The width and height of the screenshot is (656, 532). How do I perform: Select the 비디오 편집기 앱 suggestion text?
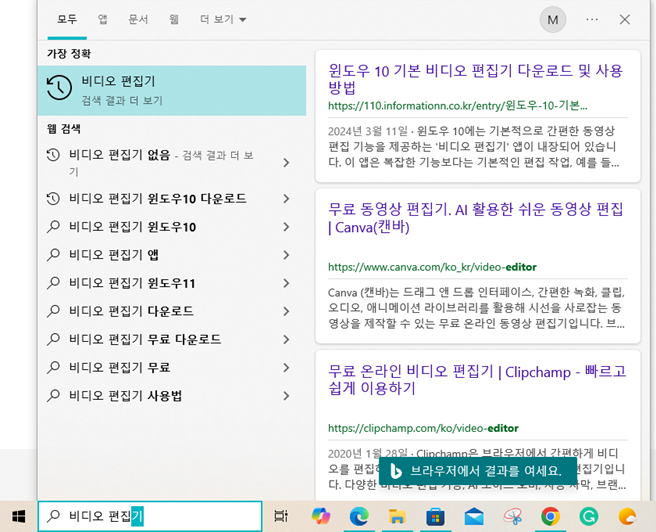click(x=113, y=255)
